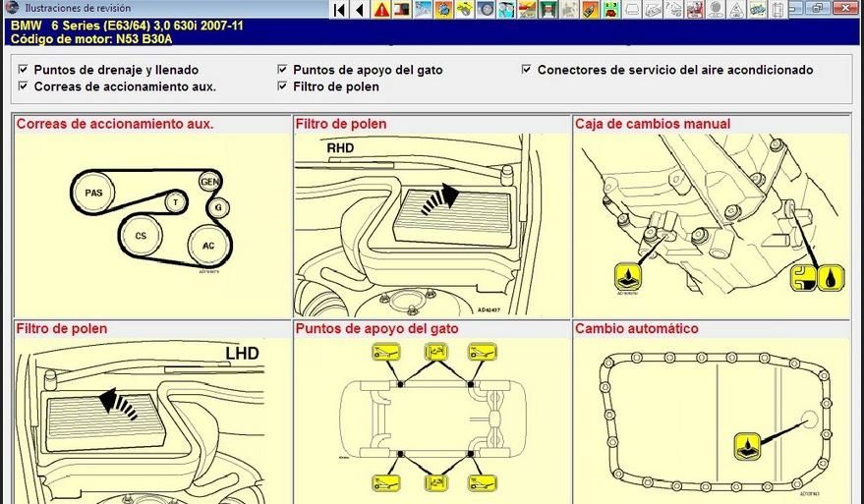This screenshot has height=504, width=864.
Task: Open the auxiliary drive belt routing diagram
Action: 151,224
